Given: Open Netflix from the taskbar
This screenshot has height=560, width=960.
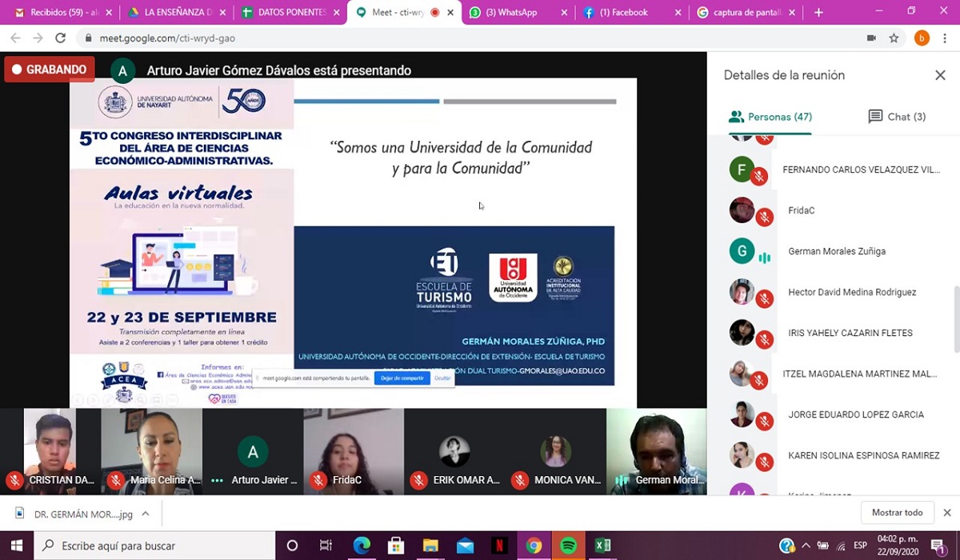Looking at the screenshot, I should [x=499, y=546].
